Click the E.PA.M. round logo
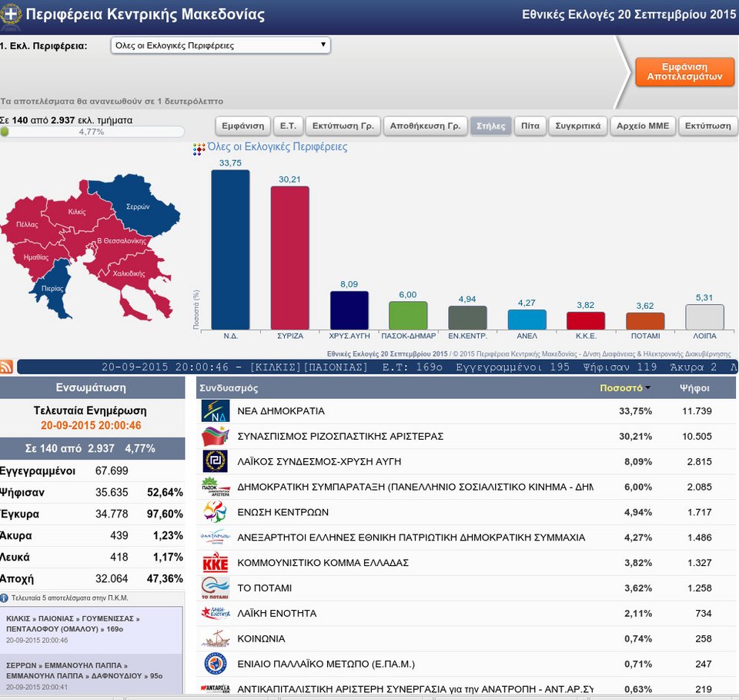The height and width of the screenshot is (700, 739). point(216,664)
